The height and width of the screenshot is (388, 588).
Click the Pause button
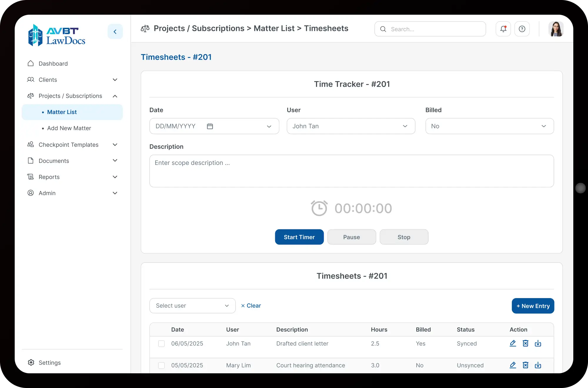pos(352,237)
